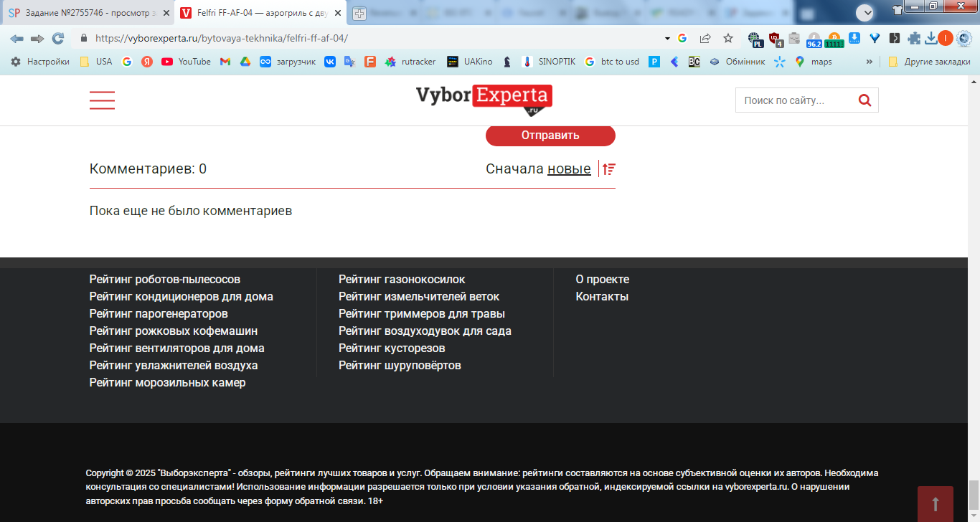The width and height of the screenshot is (980, 522).
Task: Click the red 'Отправить' button
Action: pyautogui.click(x=550, y=136)
